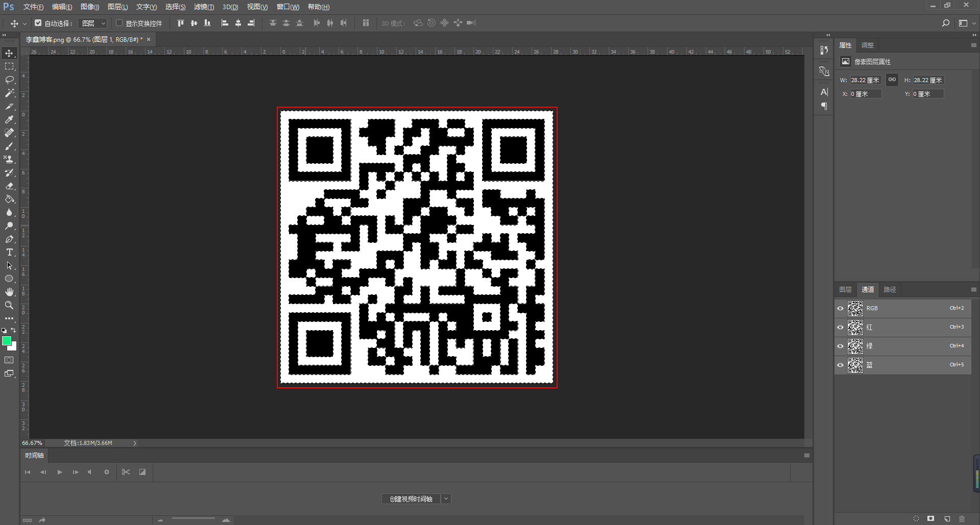Image resolution: width=980 pixels, height=525 pixels.
Task: Select the Lasso tool
Action: click(x=9, y=80)
